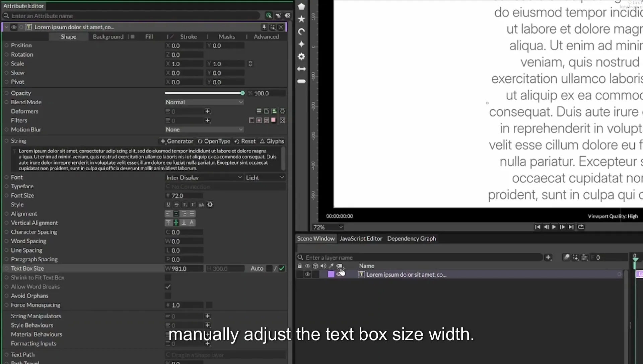Add a new deformer with plus
Image resolution: width=643 pixels, height=364 pixels.
coord(207,111)
